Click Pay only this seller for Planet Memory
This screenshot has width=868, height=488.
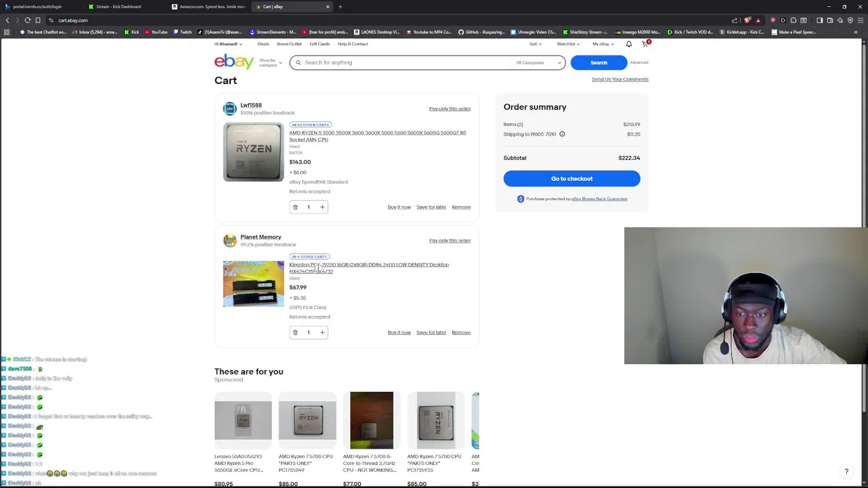click(x=450, y=241)
